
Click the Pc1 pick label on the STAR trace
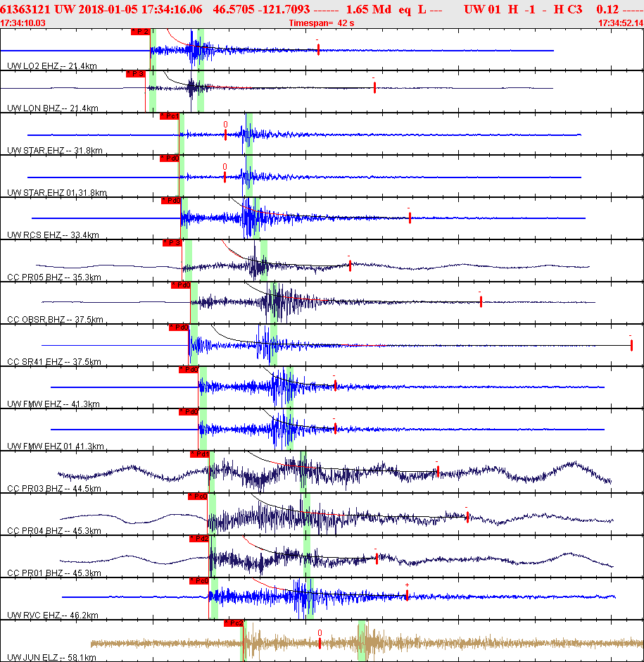point(169,116)
